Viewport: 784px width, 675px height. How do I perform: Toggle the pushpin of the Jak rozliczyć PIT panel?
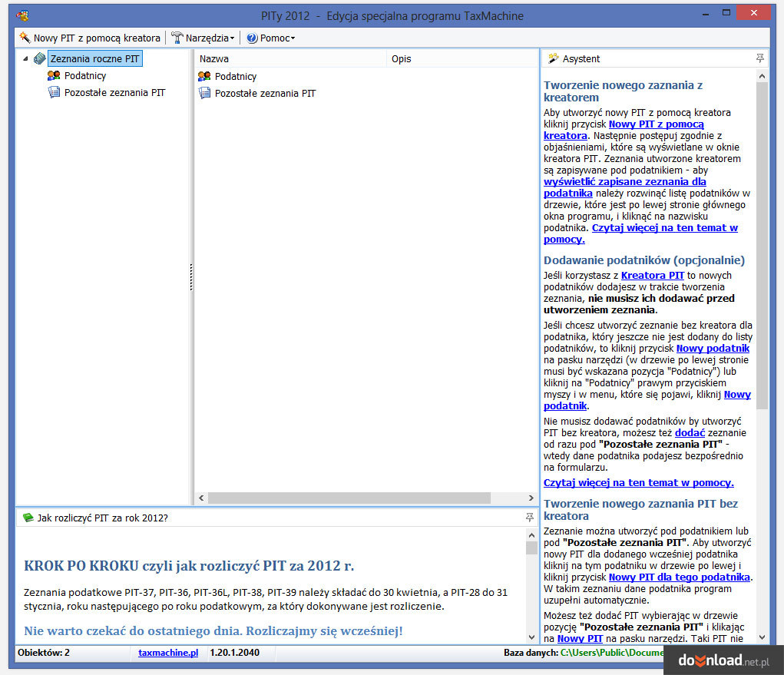tap(530, 518)
